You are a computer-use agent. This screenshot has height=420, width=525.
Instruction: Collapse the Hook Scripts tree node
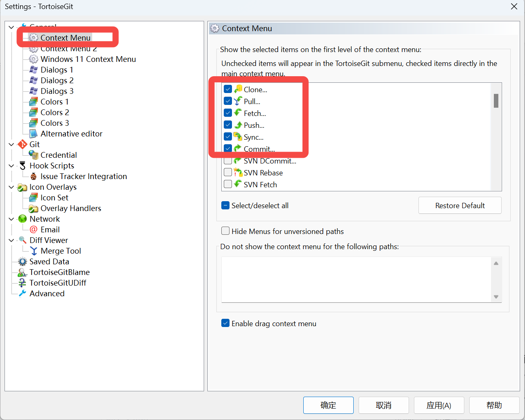11,166
